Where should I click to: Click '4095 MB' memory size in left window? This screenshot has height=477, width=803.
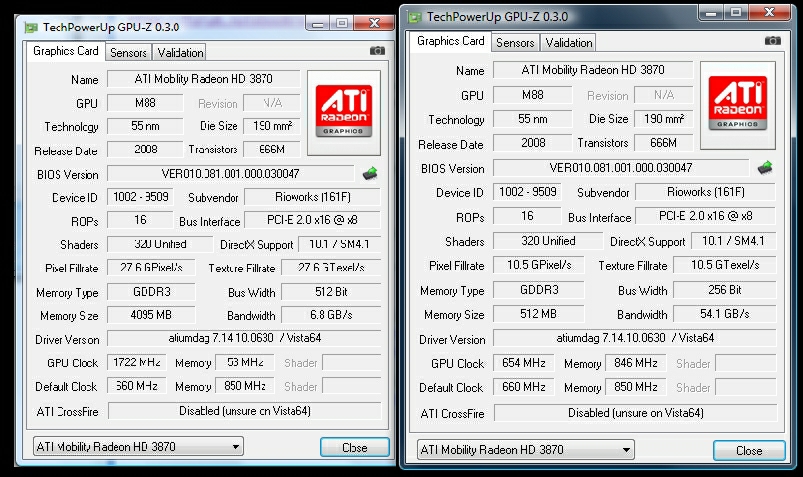(x=151, y=315)
